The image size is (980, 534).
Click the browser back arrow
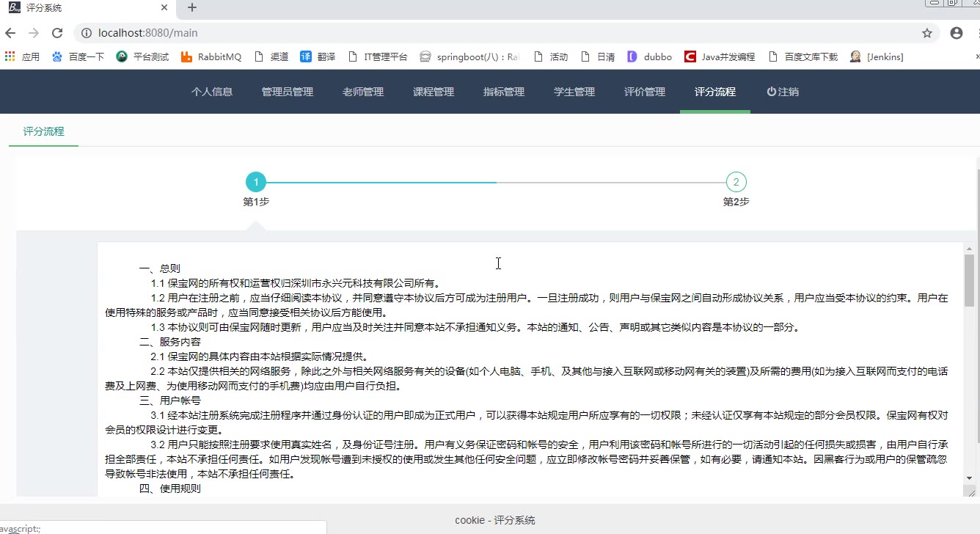click(x=10, y=33)
